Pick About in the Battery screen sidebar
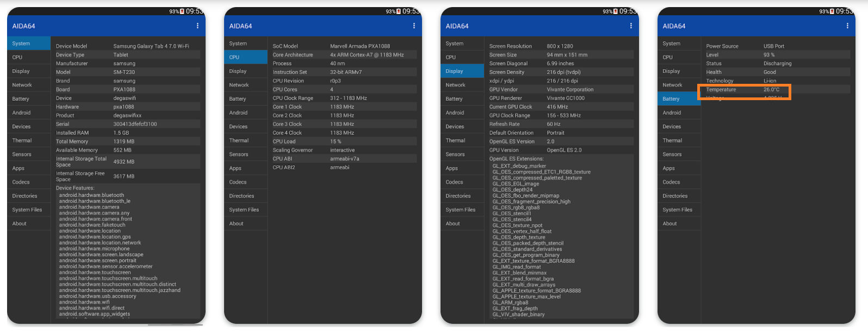 click(679, 224)
